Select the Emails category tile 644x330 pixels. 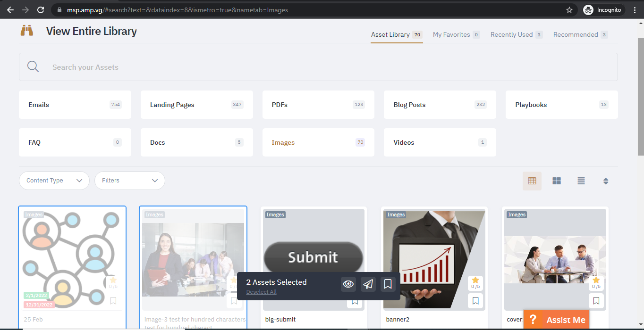click(x=75, y=105)
